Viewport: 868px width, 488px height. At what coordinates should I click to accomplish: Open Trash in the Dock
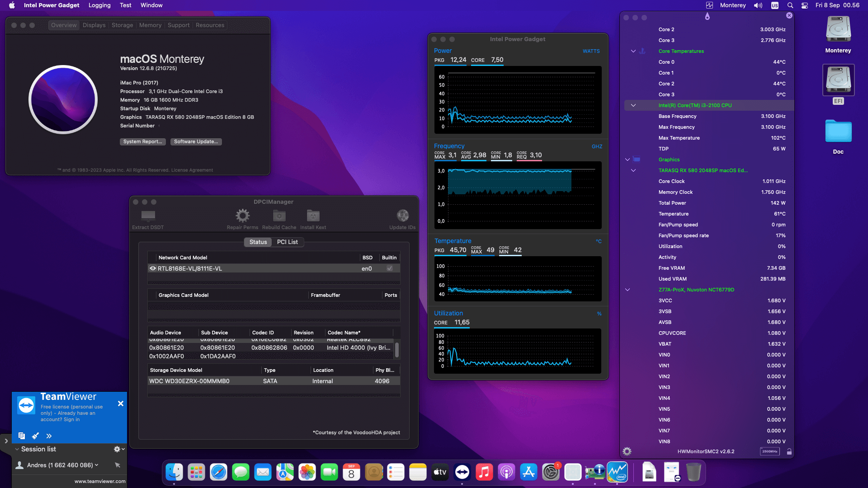pyautogui.click(x=693, y=473)
